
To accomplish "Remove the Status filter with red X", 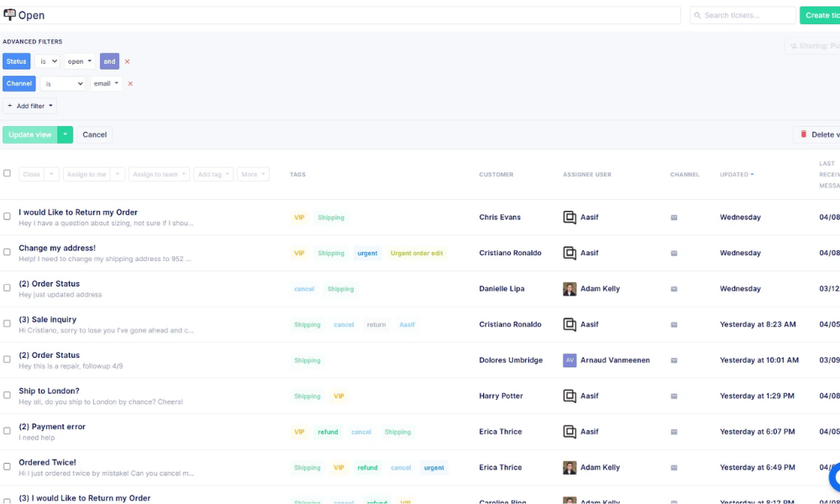I will click(x=127, y=61).
